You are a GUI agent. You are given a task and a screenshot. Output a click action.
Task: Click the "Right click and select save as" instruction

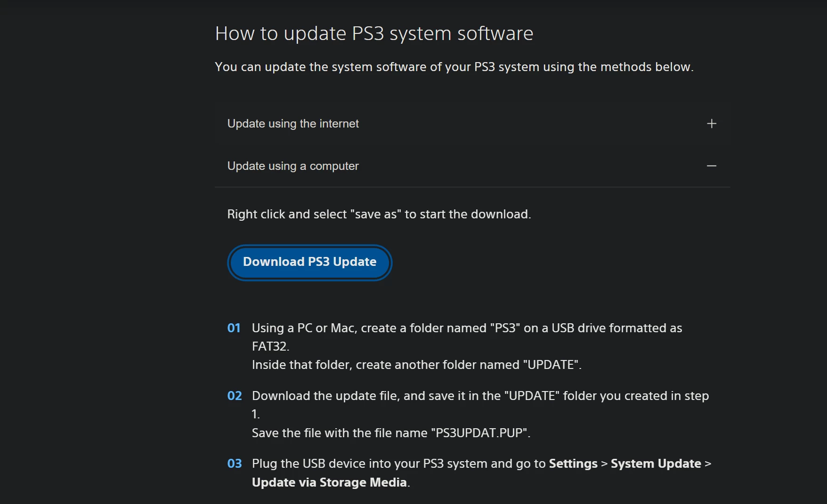[x=379, y=214]
